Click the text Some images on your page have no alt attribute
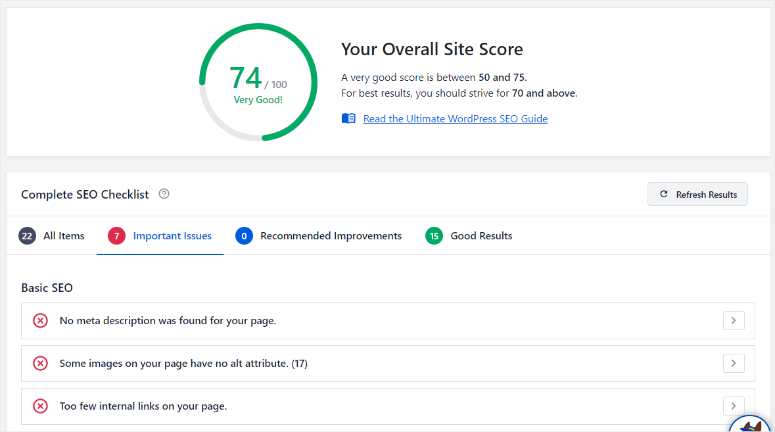The width and height of the screenshot is (775, 432). tap(183, 363)
